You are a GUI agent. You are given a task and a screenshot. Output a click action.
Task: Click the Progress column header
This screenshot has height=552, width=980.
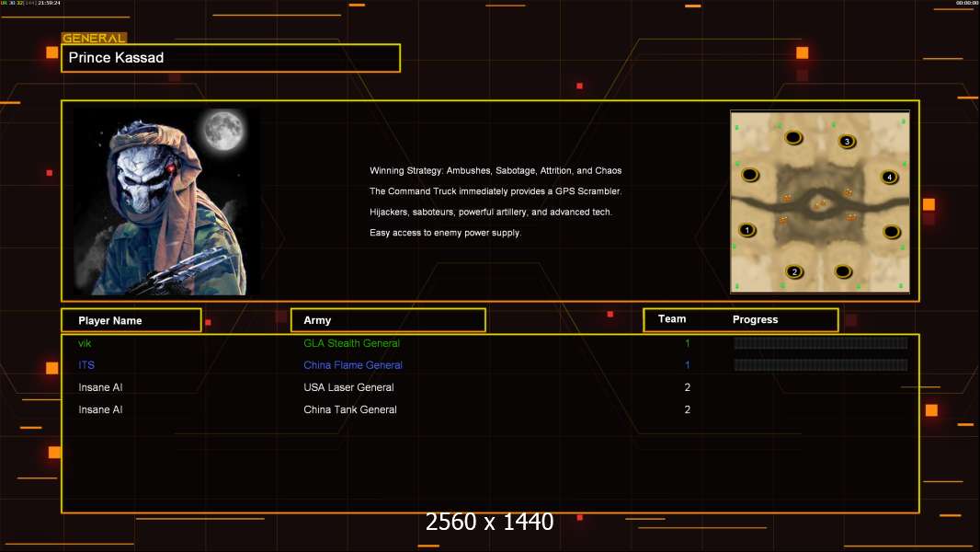[x=755, y=319]
